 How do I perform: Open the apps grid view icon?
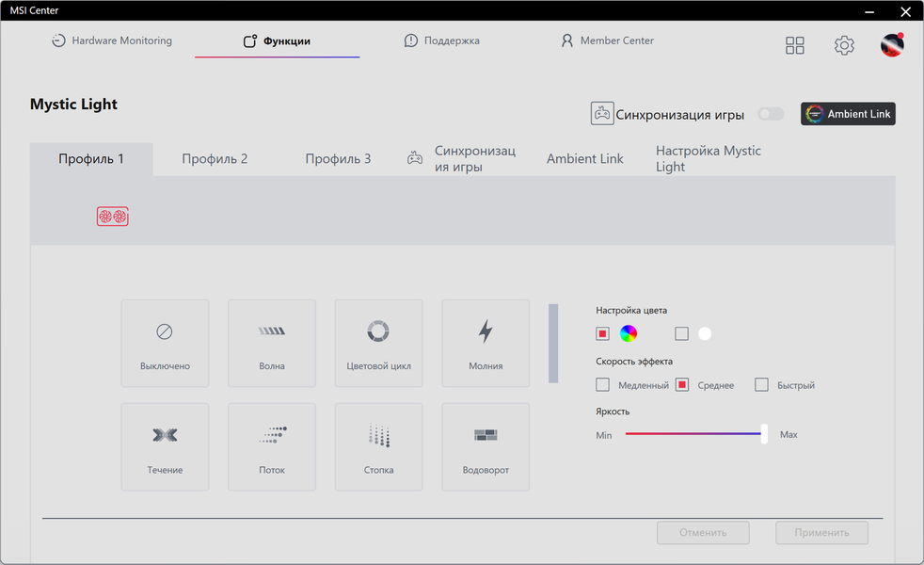(794, 45)
